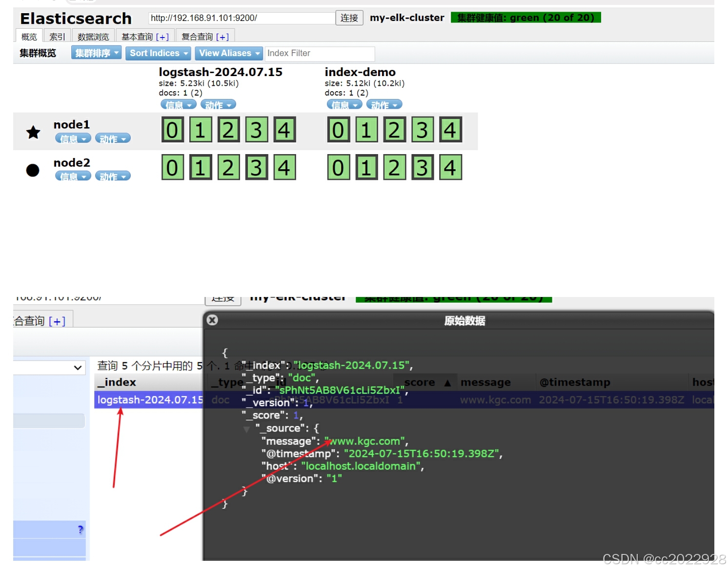Click the localhost.localdomain host value
This screenshot has height=572, width=728.
coord(361,466)
